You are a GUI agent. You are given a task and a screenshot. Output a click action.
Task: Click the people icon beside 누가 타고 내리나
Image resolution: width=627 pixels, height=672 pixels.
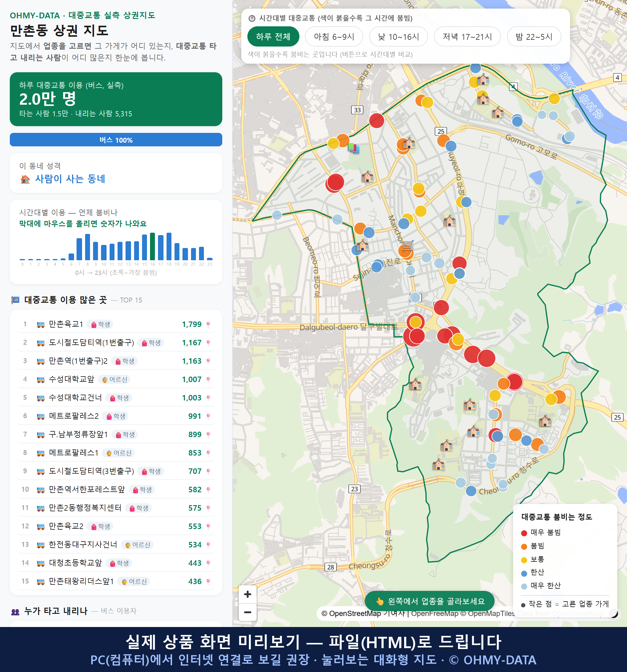point(15,611)
